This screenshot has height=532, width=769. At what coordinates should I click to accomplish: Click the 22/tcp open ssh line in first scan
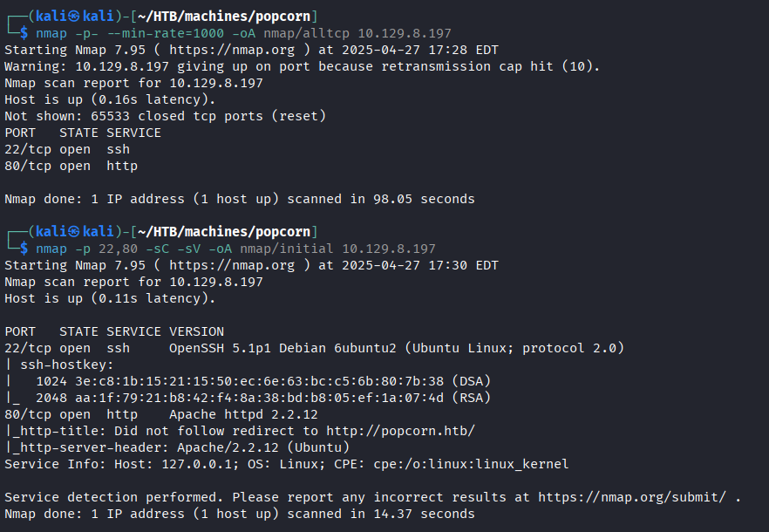point(67,149)
